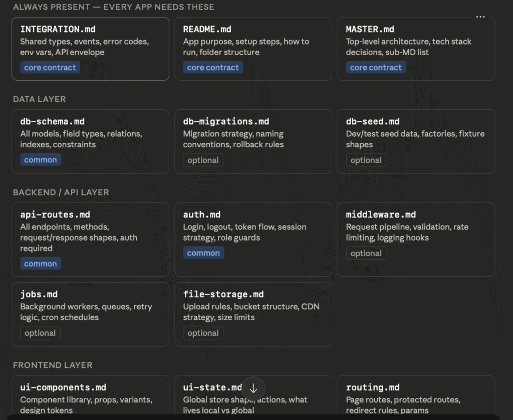Click the db-schema.md card
The height and width of the screenshot is (420, 513).
pyautogui.click(x=90, y=141)
